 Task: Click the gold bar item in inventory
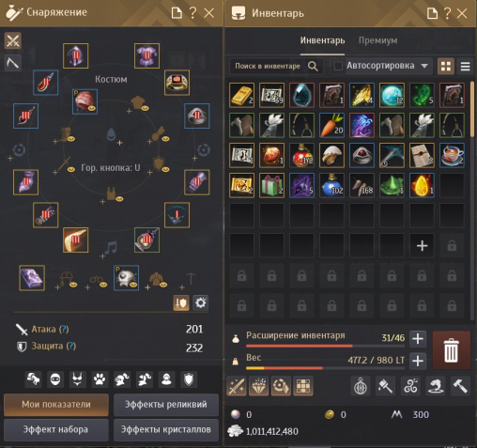241,95
